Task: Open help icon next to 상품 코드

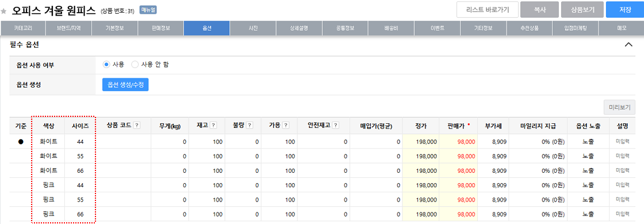Action: [137, 126]
